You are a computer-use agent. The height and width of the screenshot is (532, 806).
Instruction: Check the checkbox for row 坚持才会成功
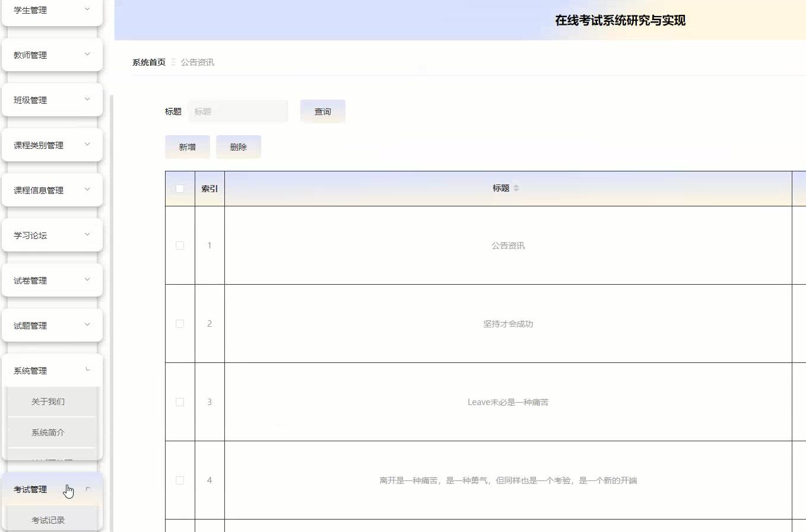click(x=180, y=323)
